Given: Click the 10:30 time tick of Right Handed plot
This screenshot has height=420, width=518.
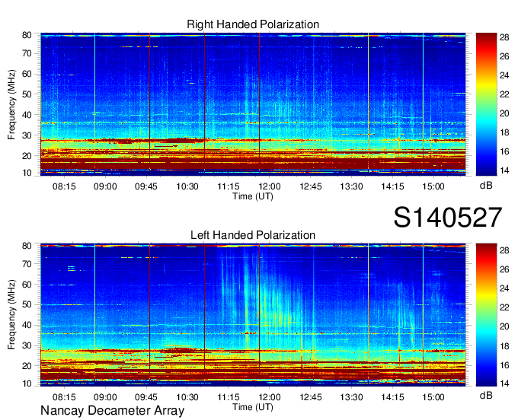Looking at the screenshot, I should point(187,186).
